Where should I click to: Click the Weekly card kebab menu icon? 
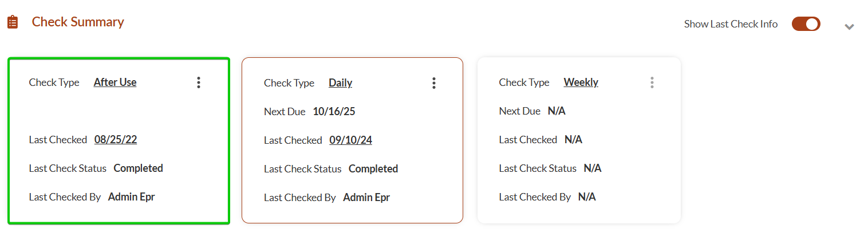coord(652,82)
